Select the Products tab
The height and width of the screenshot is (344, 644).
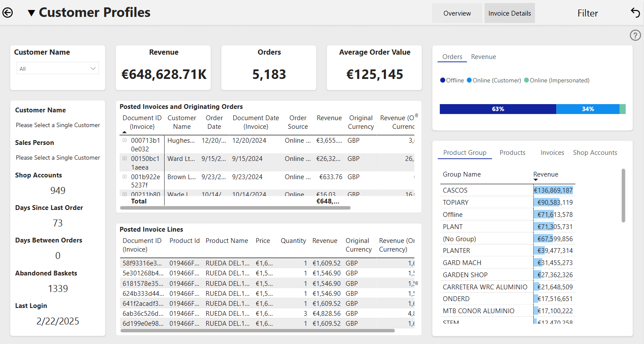[512, 153]
